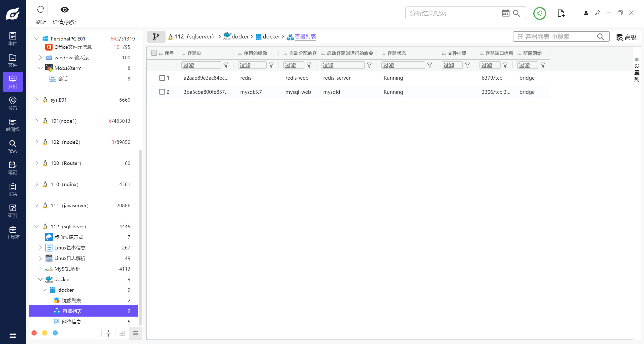The image size is (644, 344).
Task: Open the 时间线 timeline sidebar icon
Action: pyautogui.click(x=13, y=125)
